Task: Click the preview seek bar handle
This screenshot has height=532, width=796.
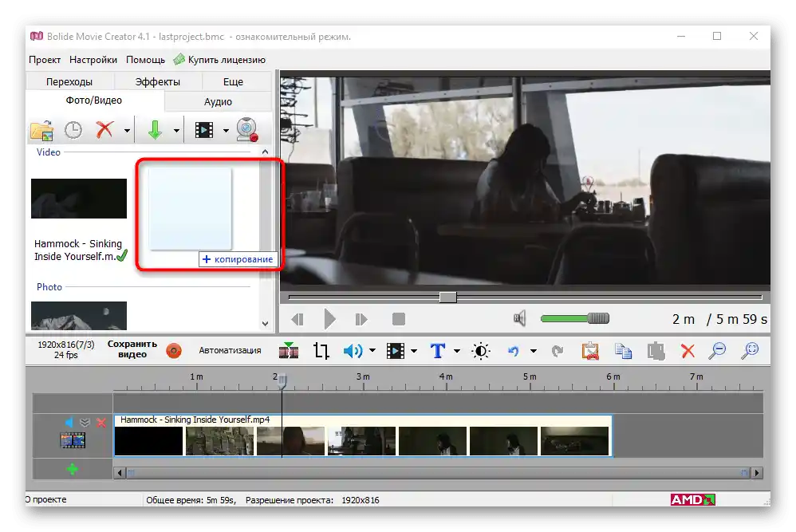Action: point(447,297)
